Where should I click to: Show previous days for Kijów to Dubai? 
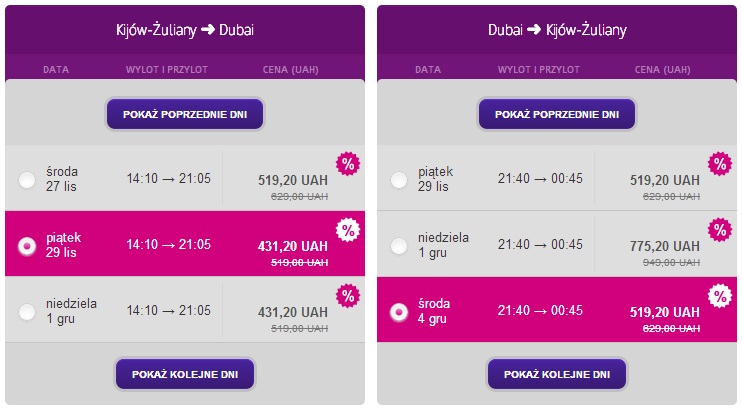(185, 114)
